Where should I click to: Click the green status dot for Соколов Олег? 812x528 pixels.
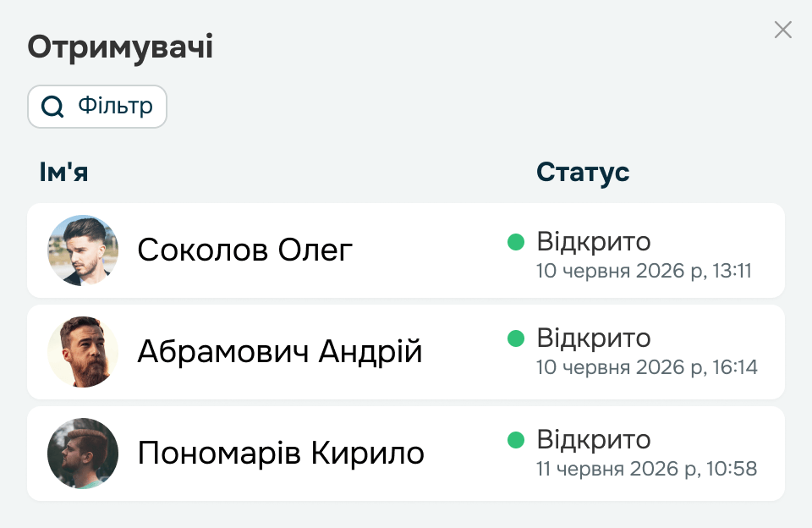pos(516,241)
